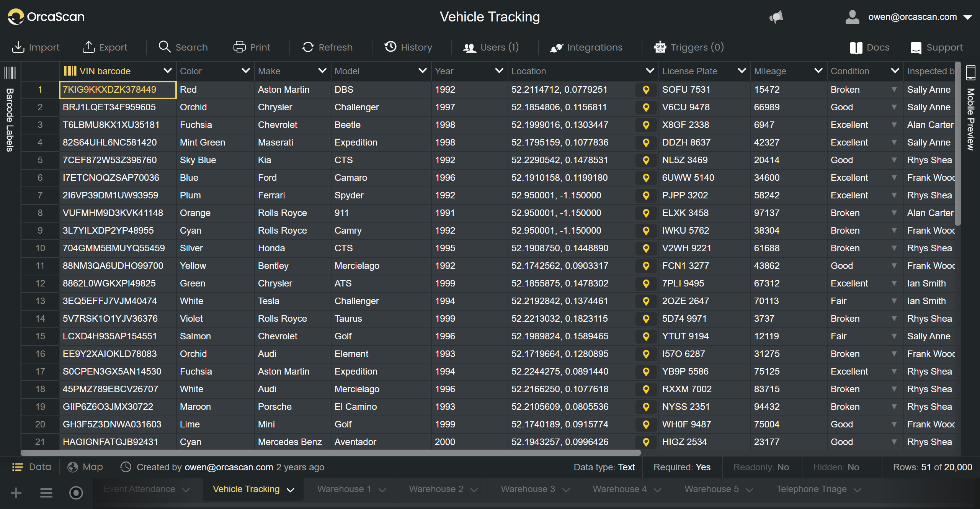Open the Integrations plug icon
Image resolution: width=980 pixels, height=509 pixels.
click(x=556, y=47)
